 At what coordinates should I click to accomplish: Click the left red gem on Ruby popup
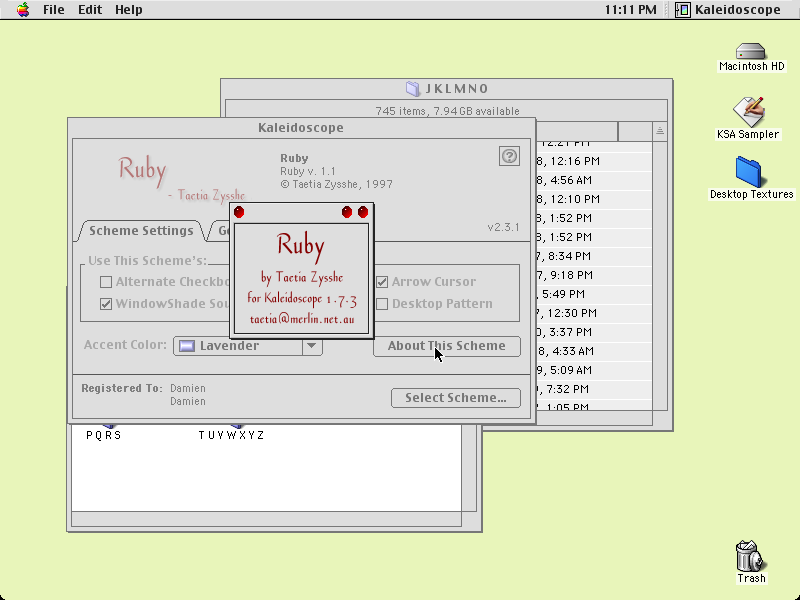(x=239, y=212)
